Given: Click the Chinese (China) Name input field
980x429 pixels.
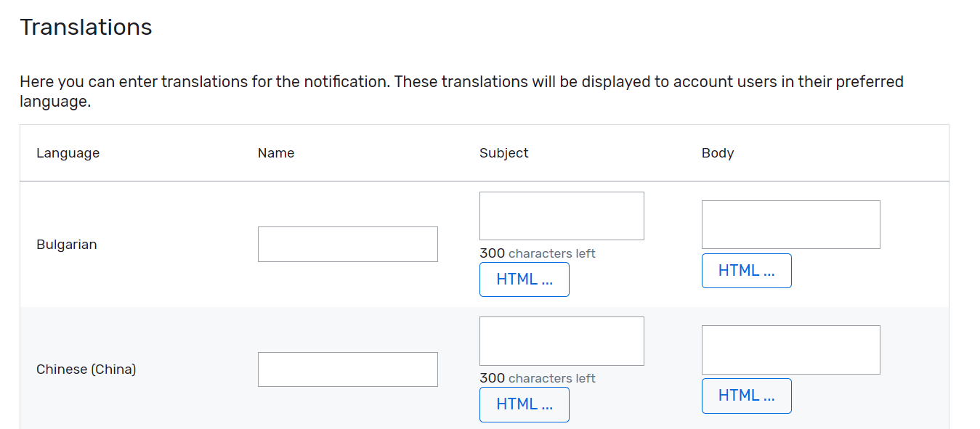Looking at the screenshot, I should coord(347,369).
